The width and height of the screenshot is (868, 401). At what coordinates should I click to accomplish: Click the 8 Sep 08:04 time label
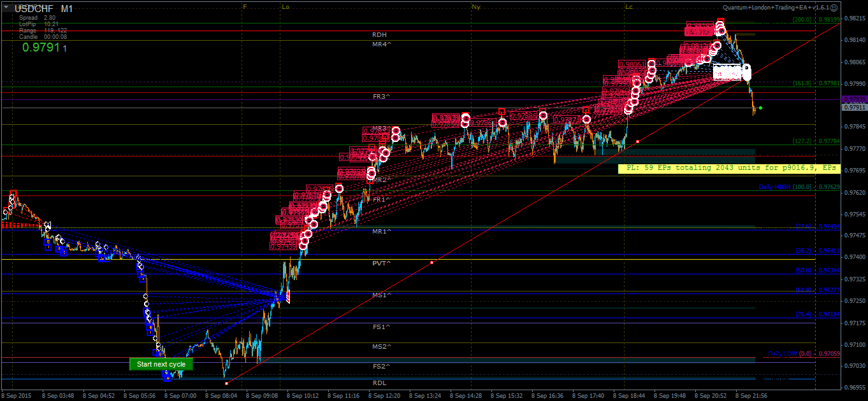coord(221,395)
